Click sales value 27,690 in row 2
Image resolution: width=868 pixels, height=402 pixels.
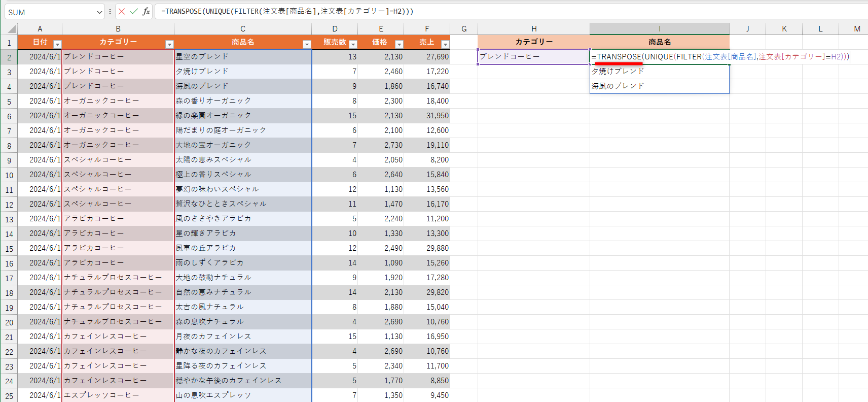pyautogui.click(x=427, y=57)
